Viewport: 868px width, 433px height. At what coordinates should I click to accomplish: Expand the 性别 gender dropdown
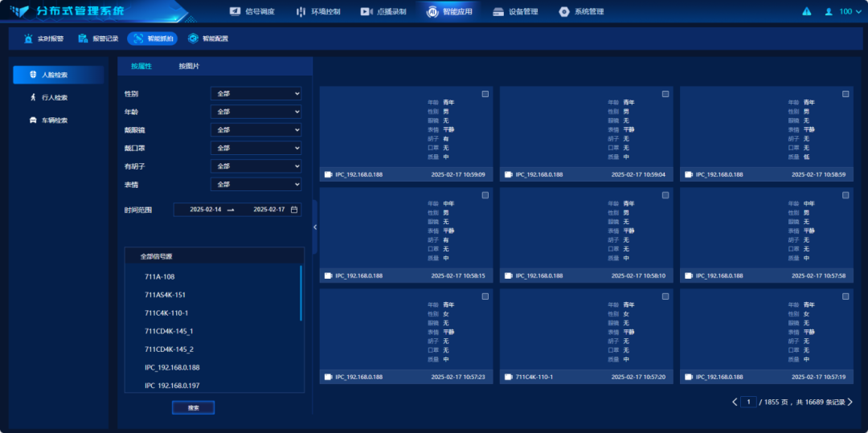point(256,94)
